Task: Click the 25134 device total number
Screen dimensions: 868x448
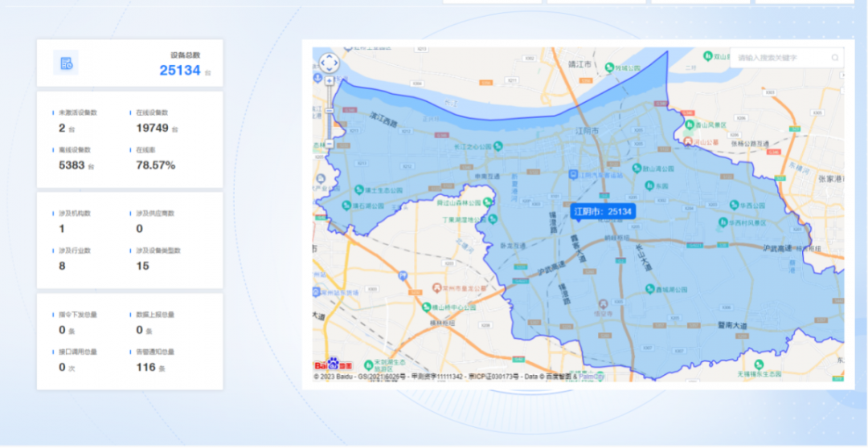Action: (179, 71)
